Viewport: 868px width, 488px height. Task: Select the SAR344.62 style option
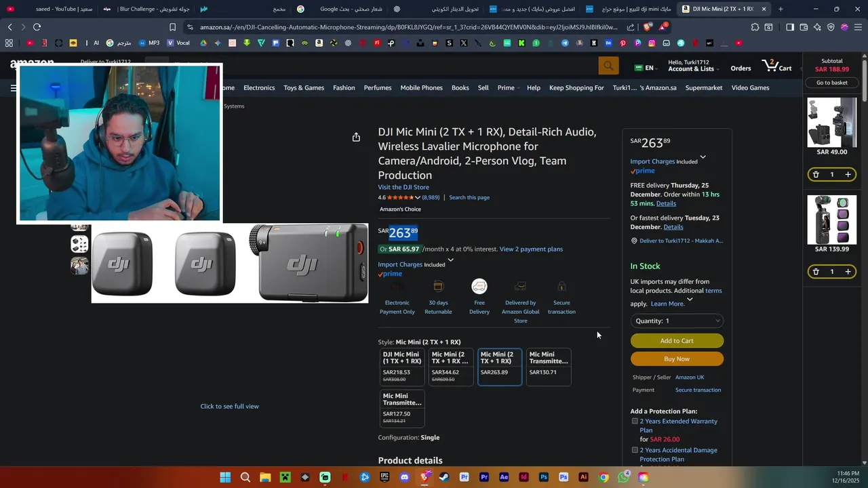click(451, 367)
